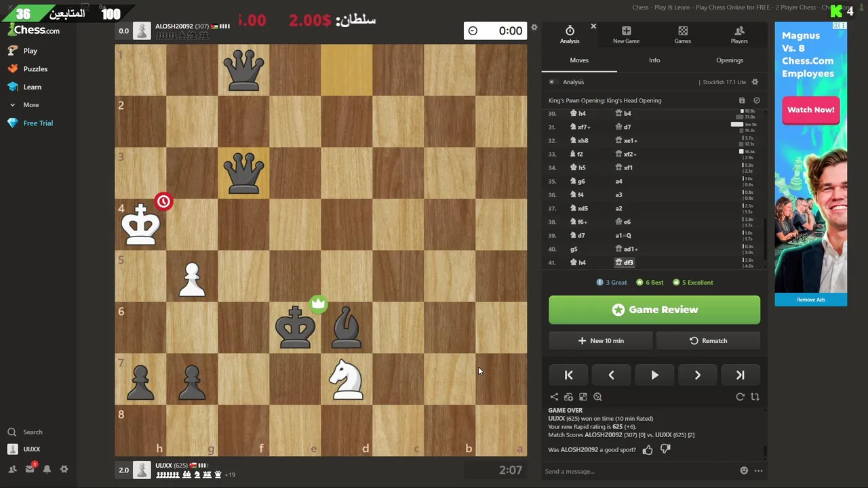Step back one move

click(611, 375)
